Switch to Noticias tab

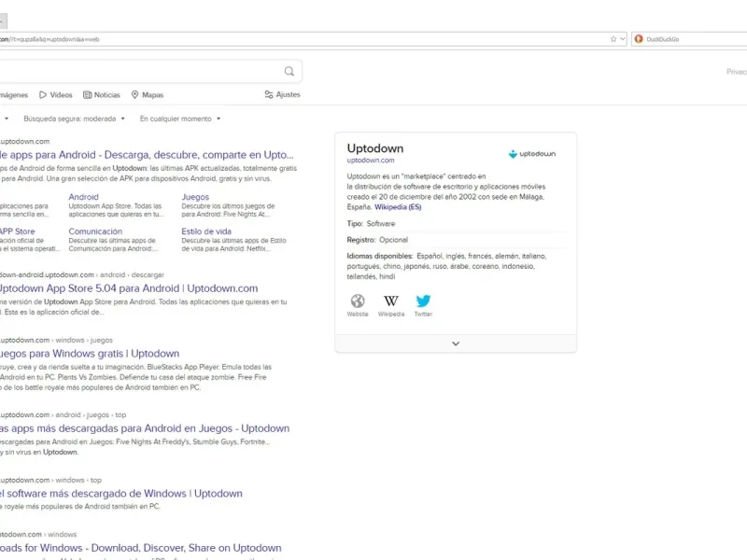[102, 95]
